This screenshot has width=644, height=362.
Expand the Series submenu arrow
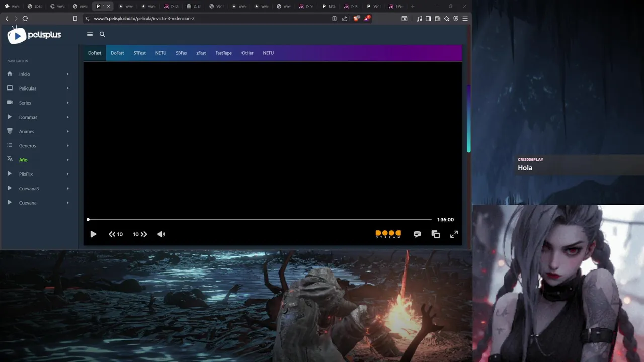pos(68,103)
